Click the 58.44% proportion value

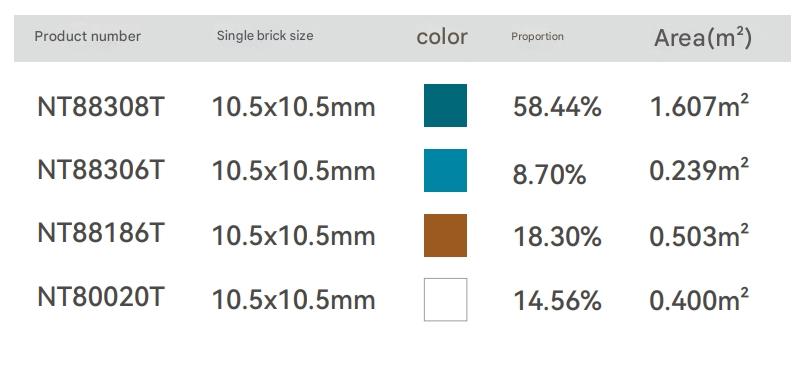tap(557, 108)
